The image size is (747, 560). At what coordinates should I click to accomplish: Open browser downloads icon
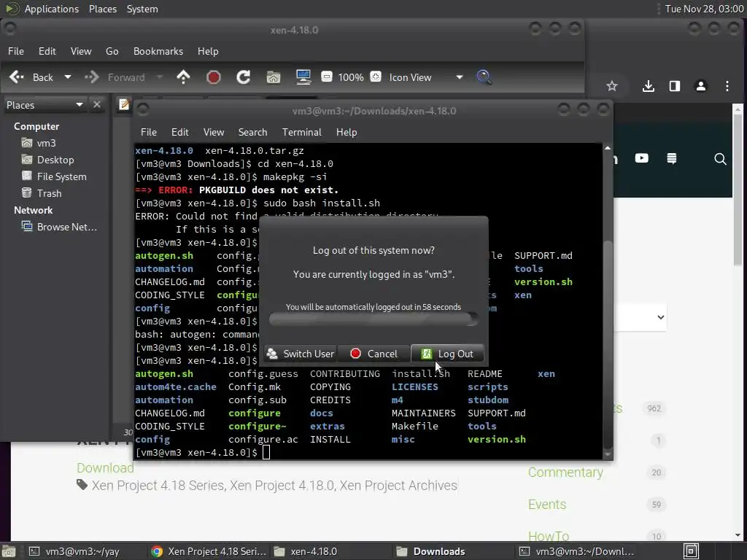point(648,86)
